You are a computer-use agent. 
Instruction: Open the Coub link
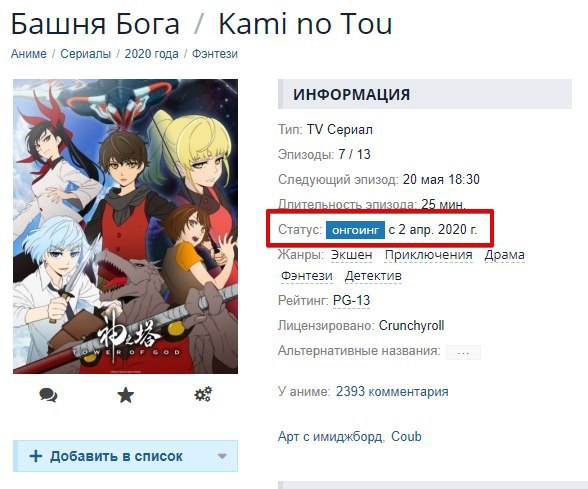click(406, 436)
